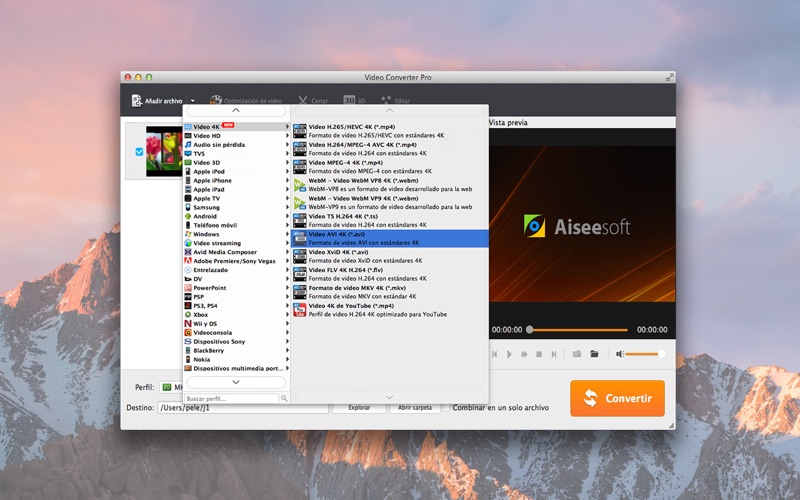800x500 pixels.
Task: Click the Windows logo icon
Action: click(x=188, y=234)
